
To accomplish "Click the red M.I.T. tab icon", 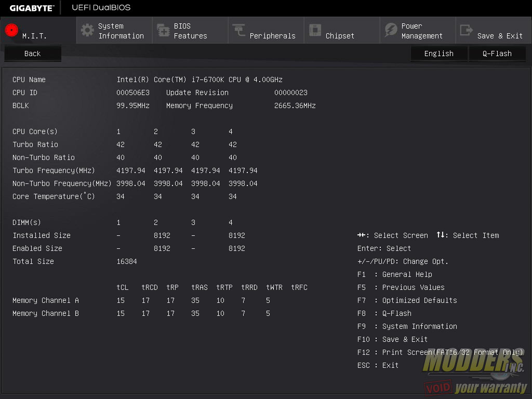I will click(11, 30).
